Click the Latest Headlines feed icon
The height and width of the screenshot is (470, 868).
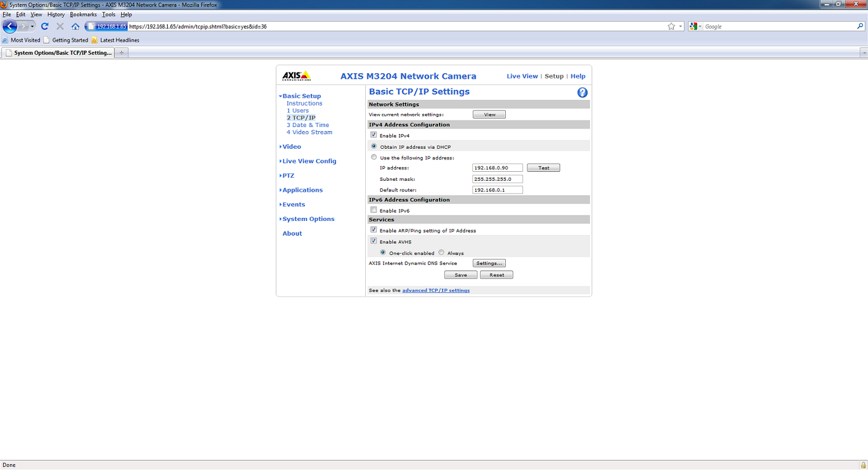pos(95,40)
